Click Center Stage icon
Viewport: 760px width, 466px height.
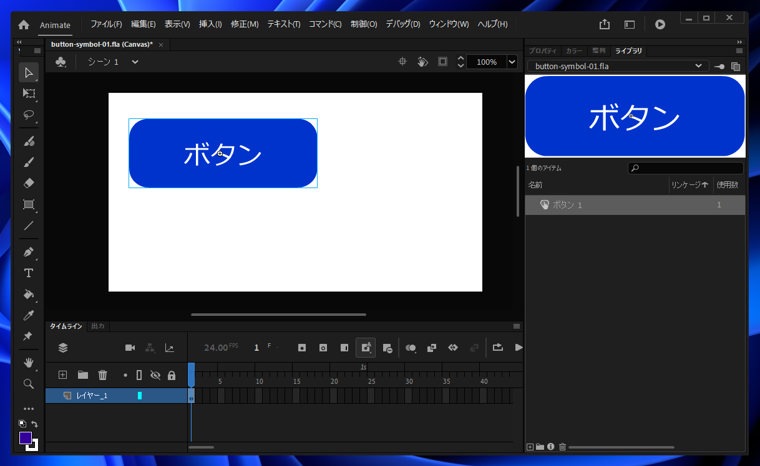tap(402, 62)
